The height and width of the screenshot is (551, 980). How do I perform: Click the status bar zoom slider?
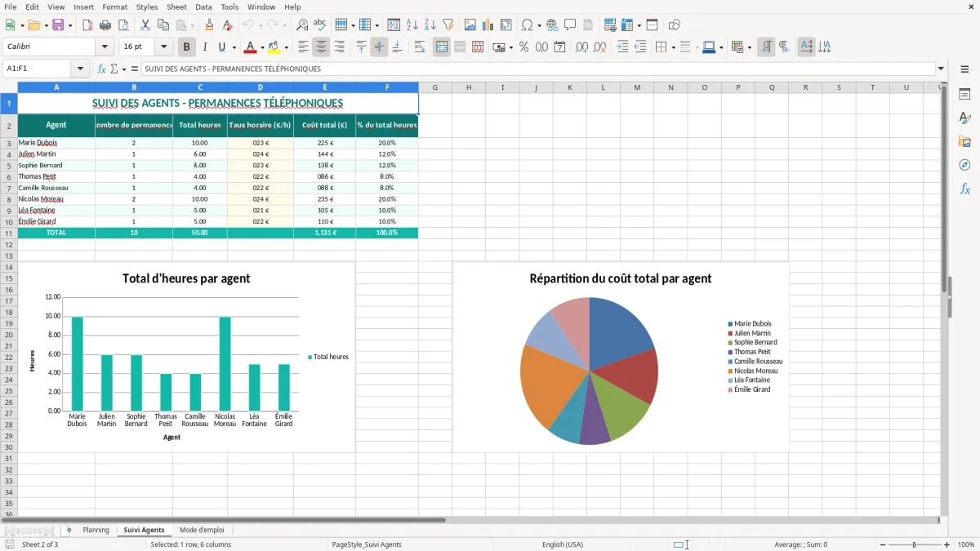(914, 544)
